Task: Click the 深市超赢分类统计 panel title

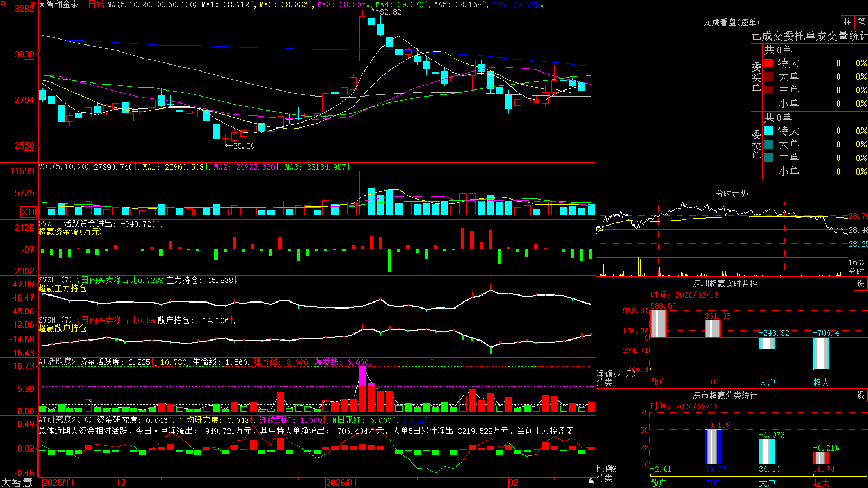Action: 725,395
